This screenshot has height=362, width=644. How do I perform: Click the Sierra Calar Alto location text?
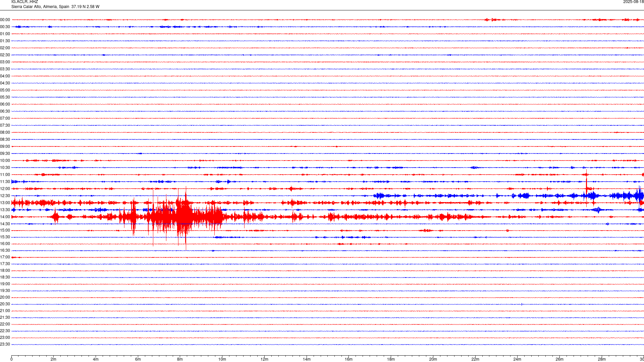pos(55,7)
